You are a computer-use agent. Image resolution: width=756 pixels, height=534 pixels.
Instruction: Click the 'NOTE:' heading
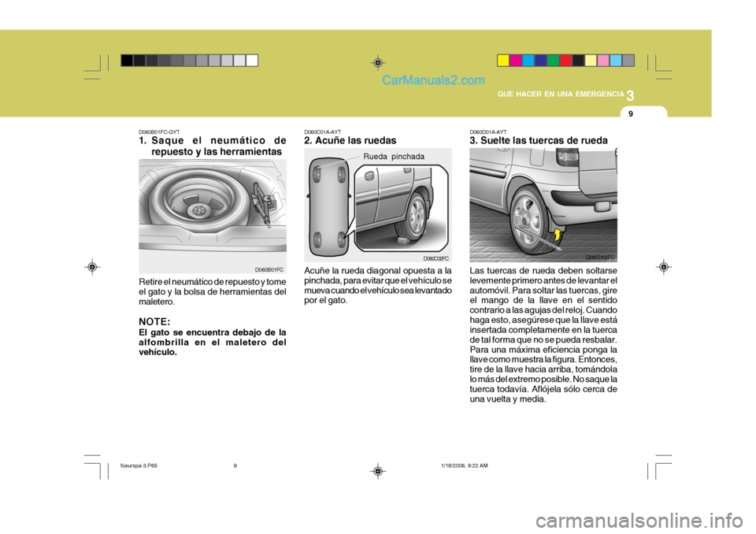[154, 322]
